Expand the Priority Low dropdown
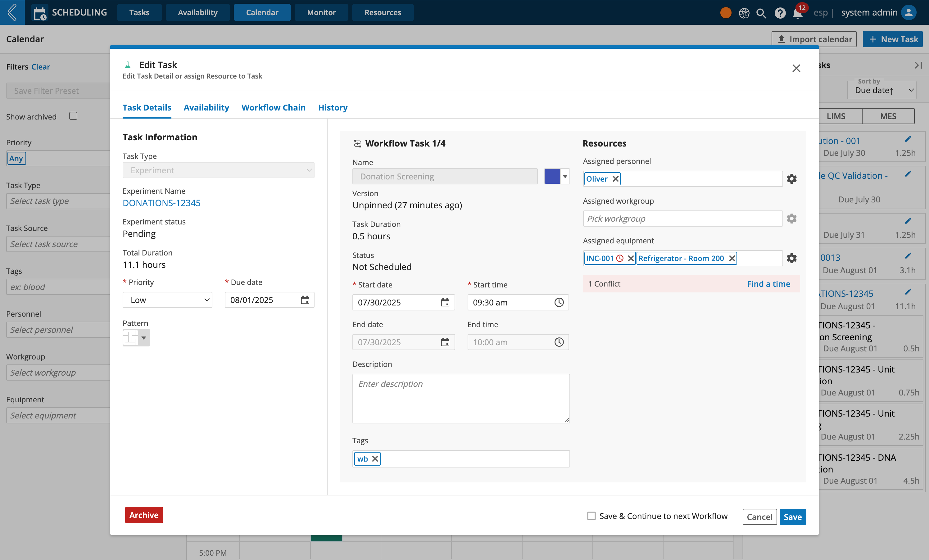 pos(167,300)
